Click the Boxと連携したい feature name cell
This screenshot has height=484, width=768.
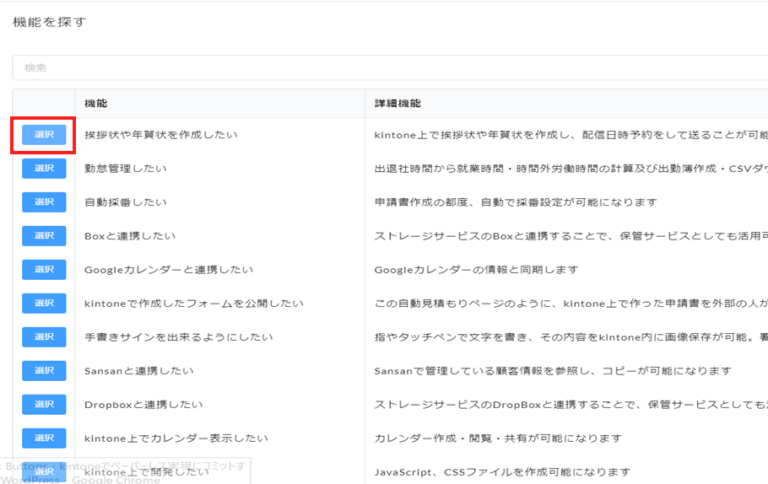coord(130,236)
